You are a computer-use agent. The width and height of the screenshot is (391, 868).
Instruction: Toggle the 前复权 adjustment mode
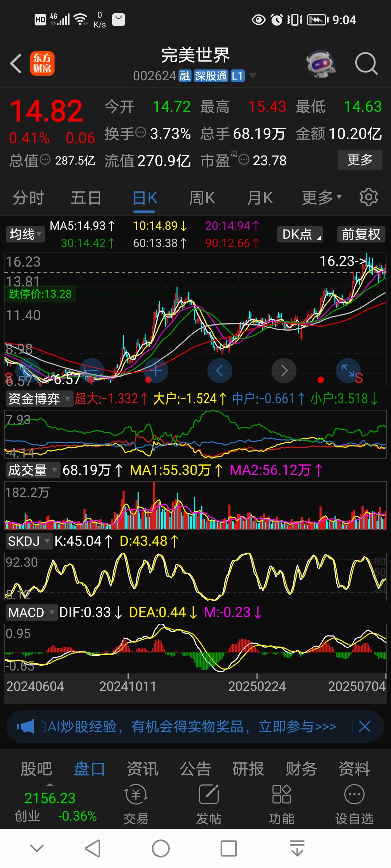click(x=361, y=234)
